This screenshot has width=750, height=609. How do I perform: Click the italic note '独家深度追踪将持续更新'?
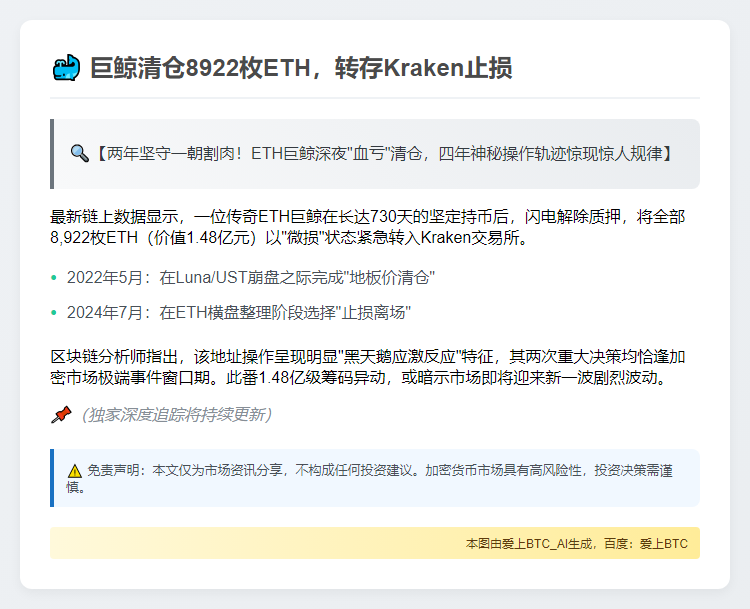(176, 415)
